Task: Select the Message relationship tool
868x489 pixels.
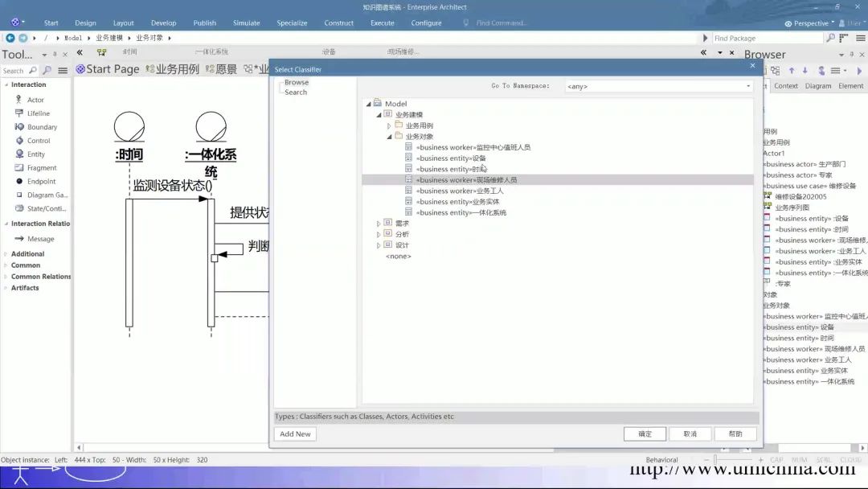Action: pos(40,239)
